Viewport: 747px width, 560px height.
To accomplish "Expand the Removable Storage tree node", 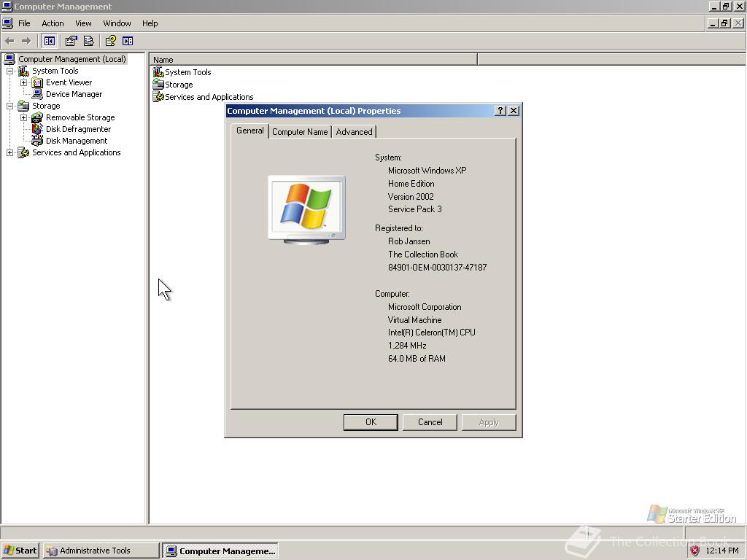I will tap(23, 117).
